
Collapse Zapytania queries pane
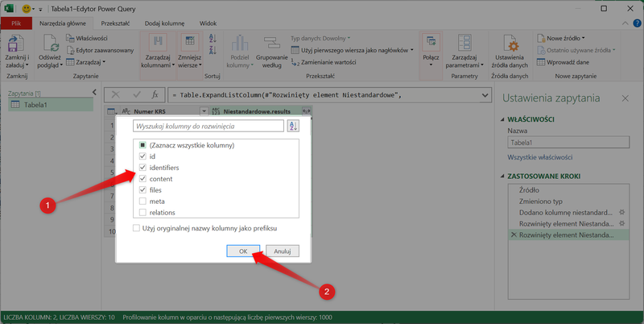point(94,93)
